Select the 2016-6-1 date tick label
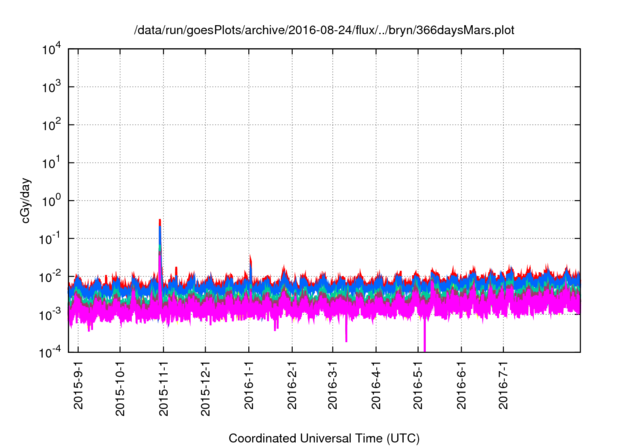The height and width of the screenshot is (448, 640). pyautogui.click(x=461, y=385)
